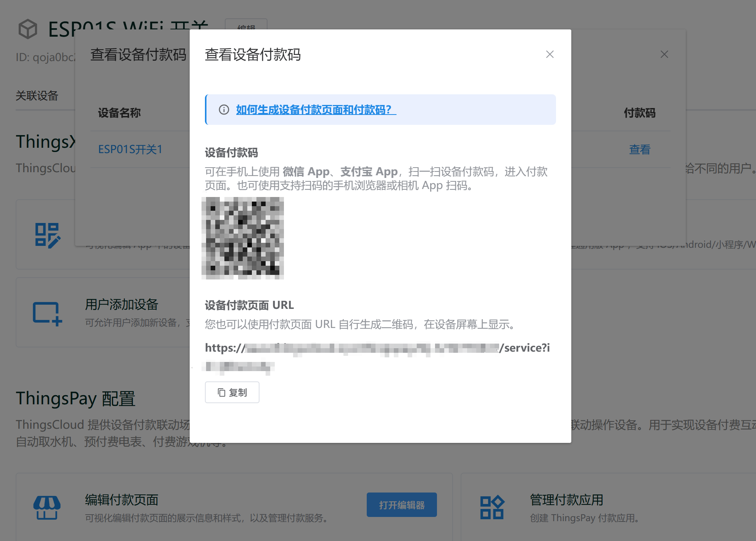Screen dimensions: 756x541
Task: Open the 管理付款应用 card title
Action: pyautogui.click(x=566, y=500)
